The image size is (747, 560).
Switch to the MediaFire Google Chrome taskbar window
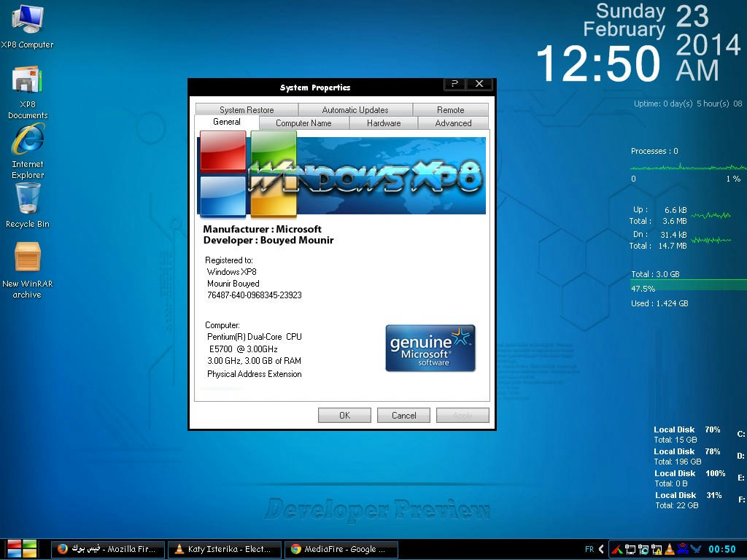(341, 549)
